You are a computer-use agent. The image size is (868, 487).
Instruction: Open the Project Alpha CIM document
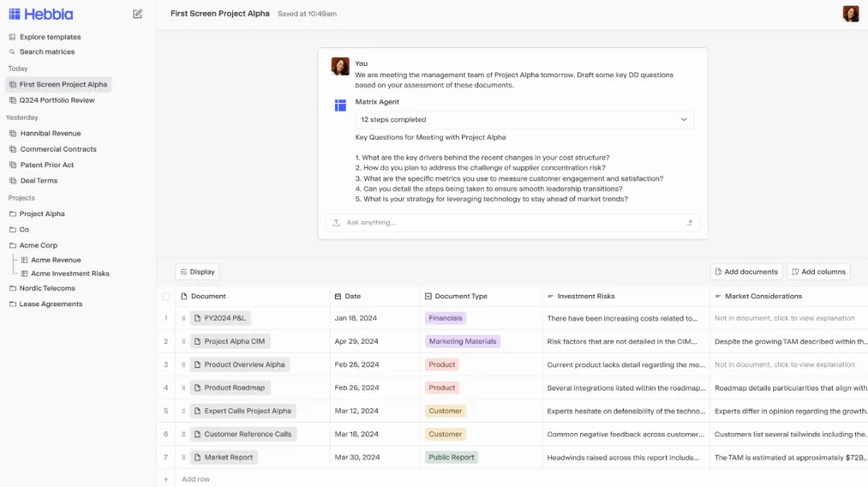click(x=231, y=342)
